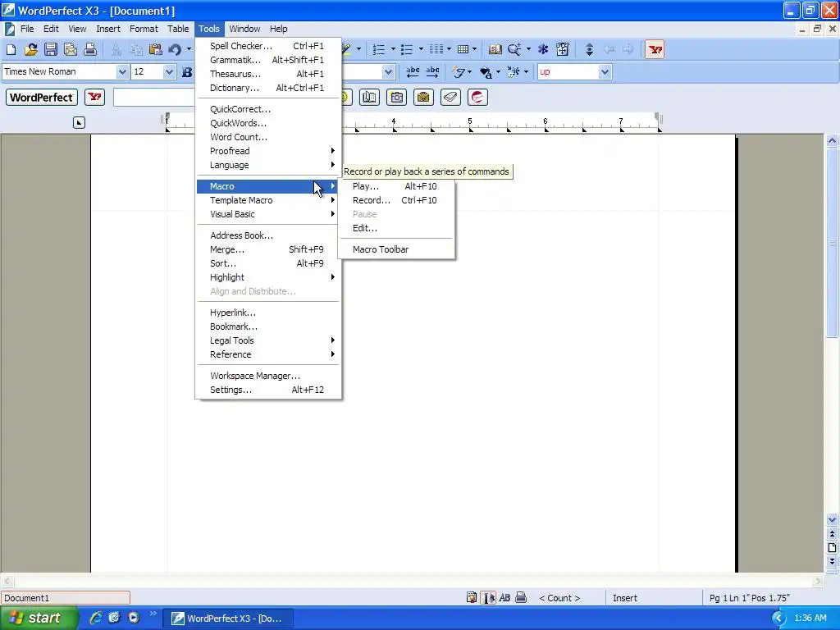Screen dimensions: 840x630
Task: Choose Edit... in the Macro submenu
Action: [x=396, y=228]
